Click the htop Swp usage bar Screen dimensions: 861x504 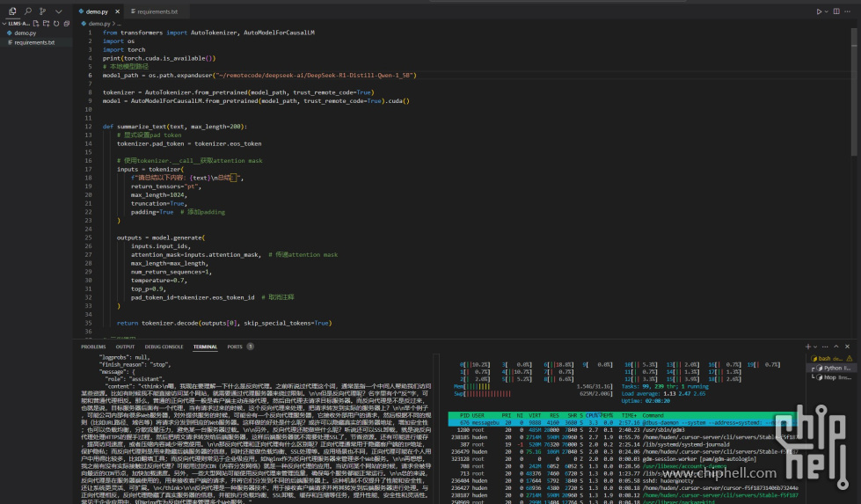click(533, 394)
